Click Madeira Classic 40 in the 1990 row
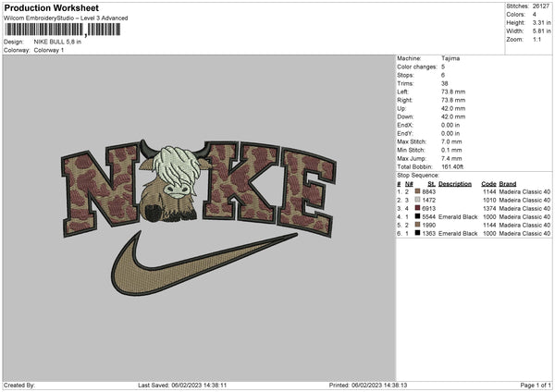Image resolution: width=555 pixels, height=392 pixels. pyautogui.click(x=524, y=225)
